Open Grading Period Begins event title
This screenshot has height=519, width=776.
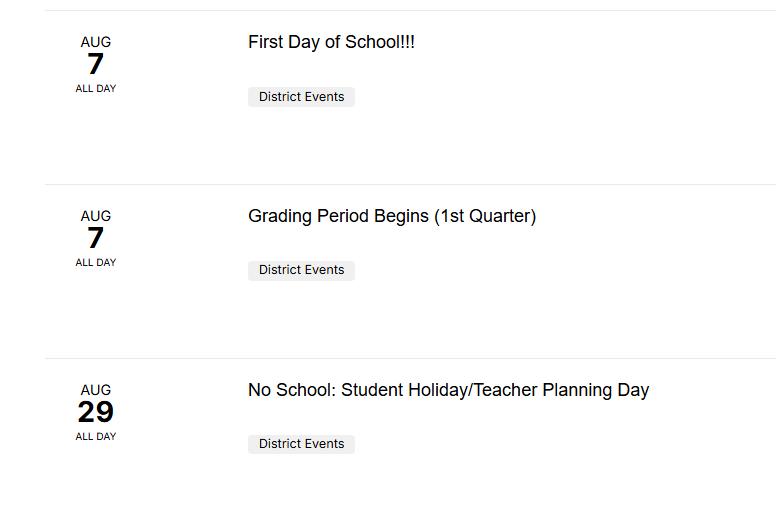(391, 216)
